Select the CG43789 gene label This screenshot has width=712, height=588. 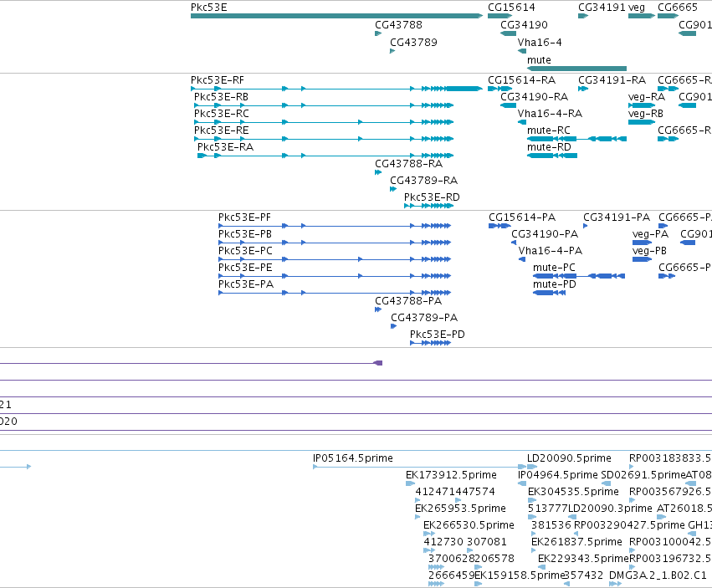tap(413, 43)
